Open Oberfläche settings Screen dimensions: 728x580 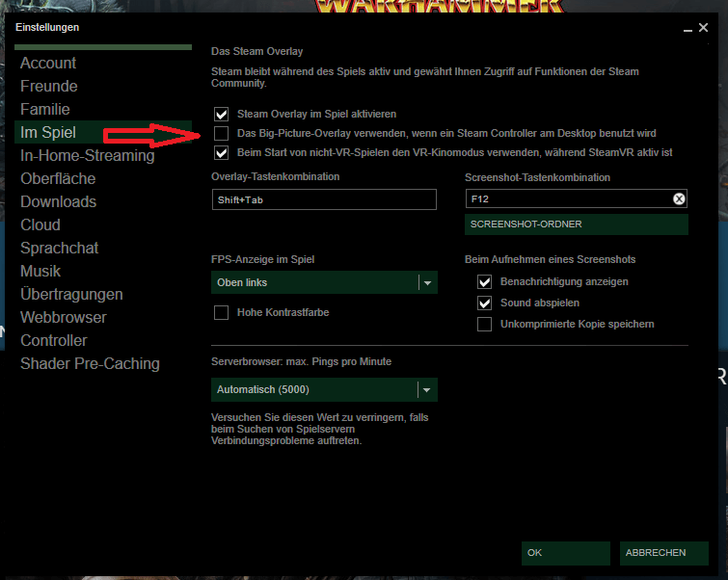58,178
